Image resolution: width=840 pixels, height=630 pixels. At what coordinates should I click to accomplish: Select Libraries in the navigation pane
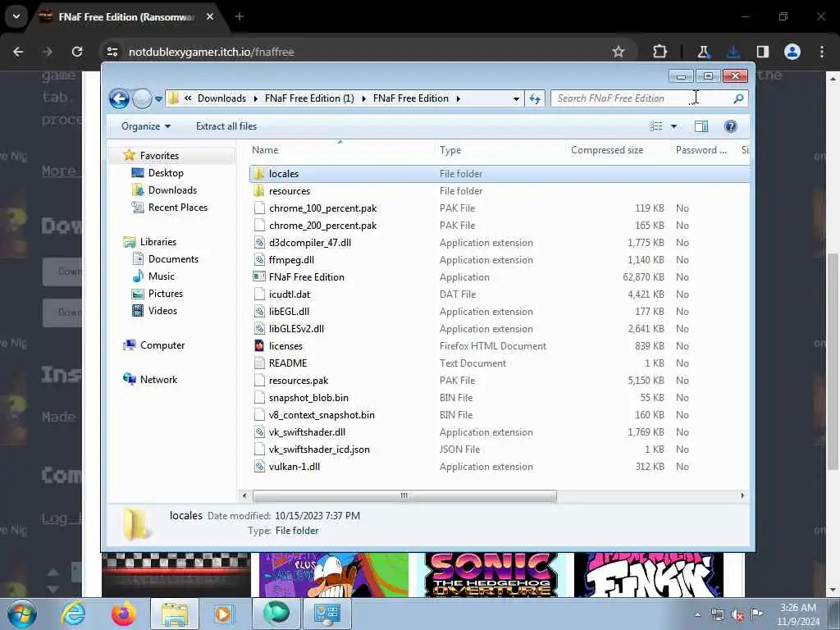click(157, 242)
